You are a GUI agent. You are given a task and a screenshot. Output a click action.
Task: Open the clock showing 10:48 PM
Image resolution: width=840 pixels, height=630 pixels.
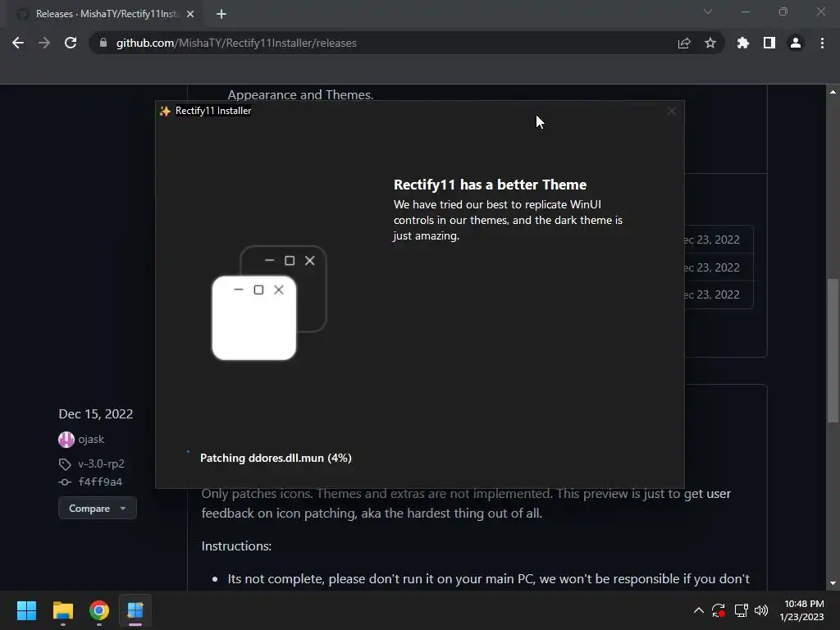(802, 610)
